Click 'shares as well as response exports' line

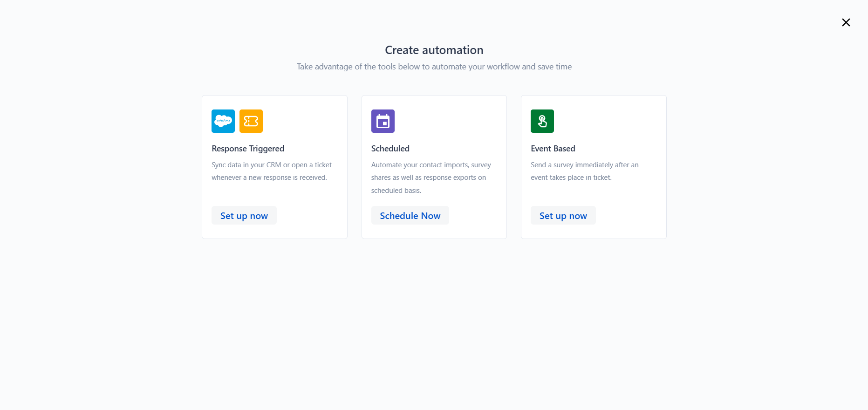428,178
